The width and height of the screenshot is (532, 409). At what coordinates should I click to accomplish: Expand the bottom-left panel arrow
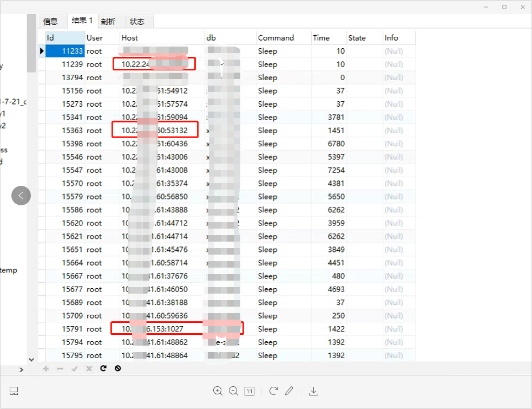pyautogui.click(x=21, y=369)
